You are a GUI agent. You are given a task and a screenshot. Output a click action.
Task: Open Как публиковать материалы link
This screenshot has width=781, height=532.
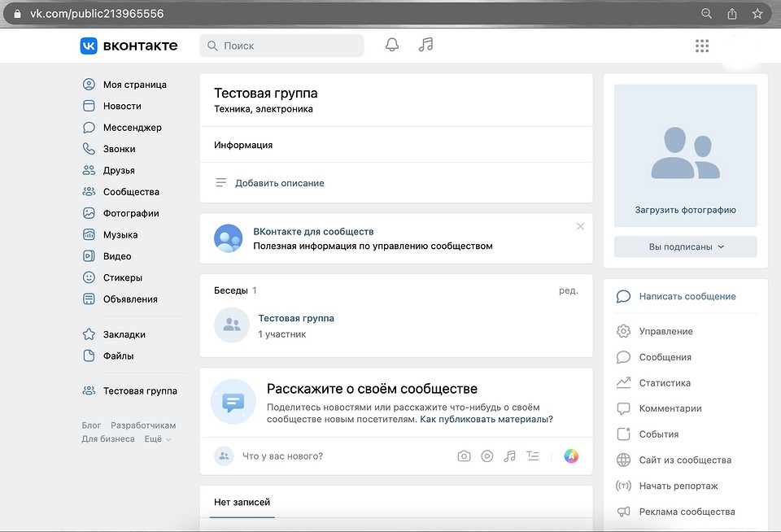pyautogui.click(x=486, y=420)
